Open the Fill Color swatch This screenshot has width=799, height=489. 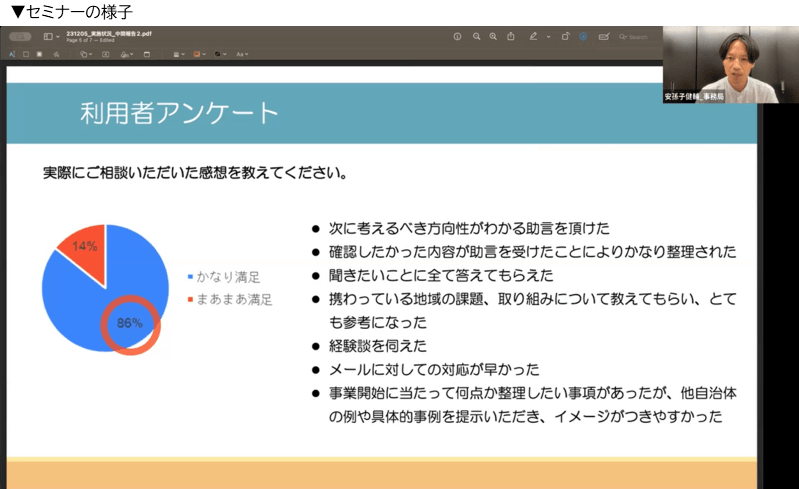[x=220, y=54]
